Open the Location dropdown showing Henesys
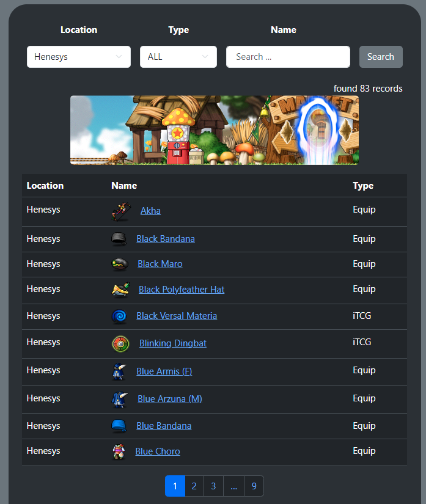426x504 pixels. [x=79, y=57]
